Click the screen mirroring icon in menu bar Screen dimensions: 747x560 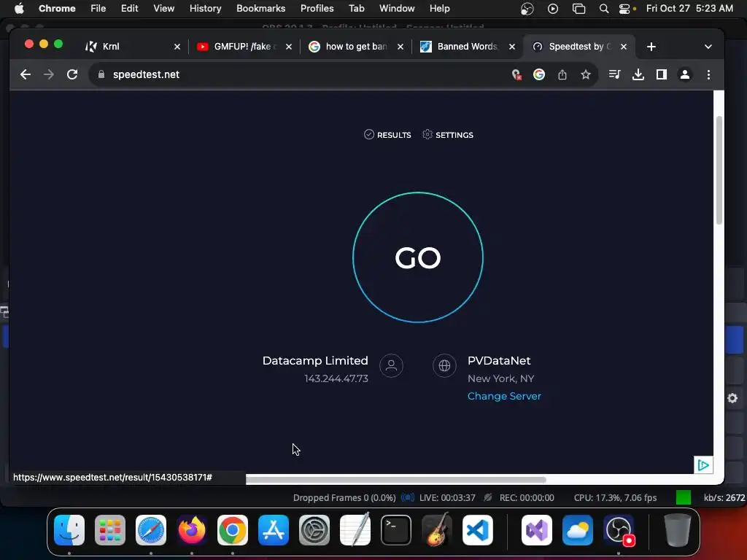tap(578, 8)
